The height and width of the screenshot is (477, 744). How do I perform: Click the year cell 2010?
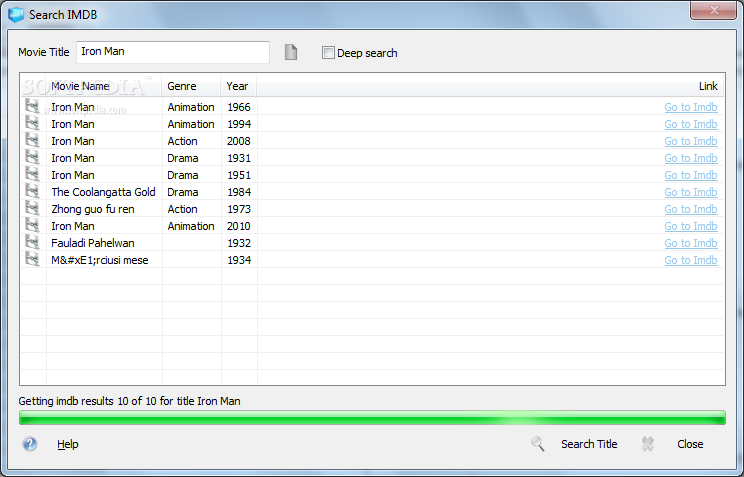point(239,227)
